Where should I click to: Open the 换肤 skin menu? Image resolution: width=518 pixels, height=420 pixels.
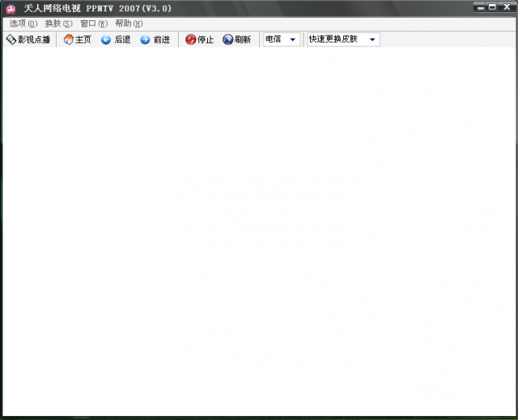58,23
